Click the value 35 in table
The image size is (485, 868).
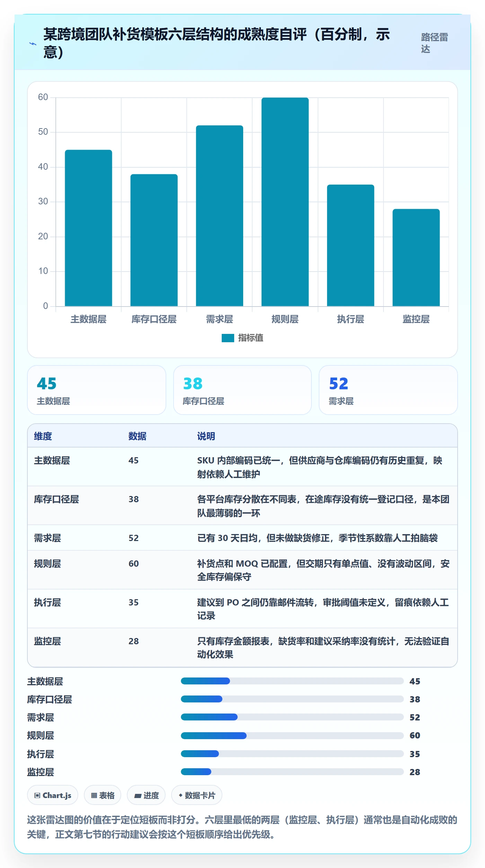tap(134, 602)
